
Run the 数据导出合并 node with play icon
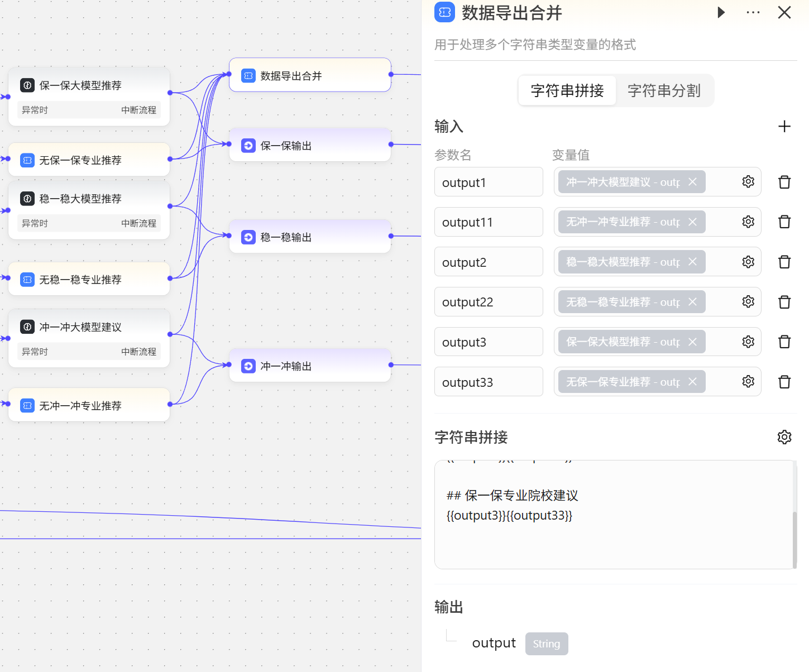pos(721,12)
